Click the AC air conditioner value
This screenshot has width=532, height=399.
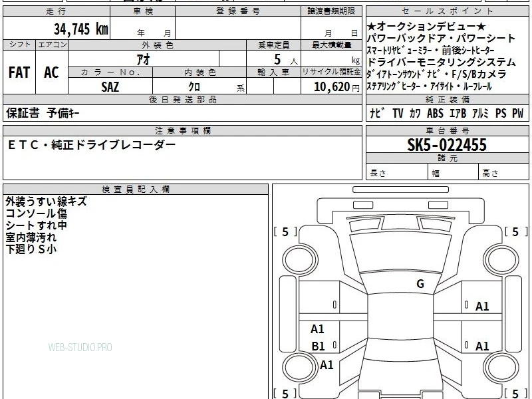coord(51,72)
